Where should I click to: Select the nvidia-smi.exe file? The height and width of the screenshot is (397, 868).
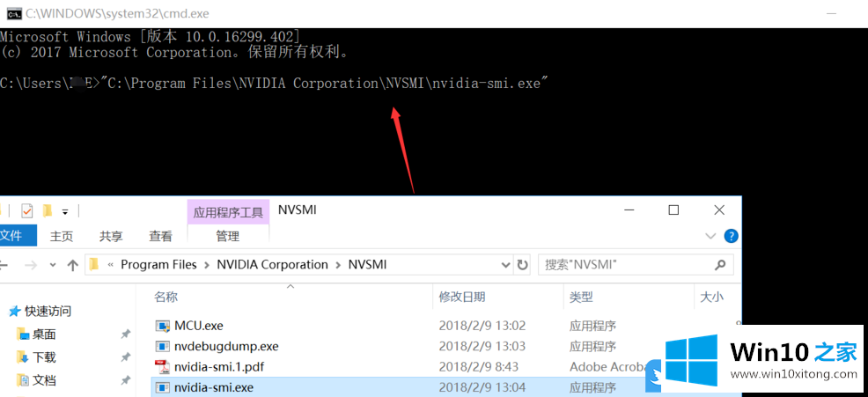[x=214, y=387]
